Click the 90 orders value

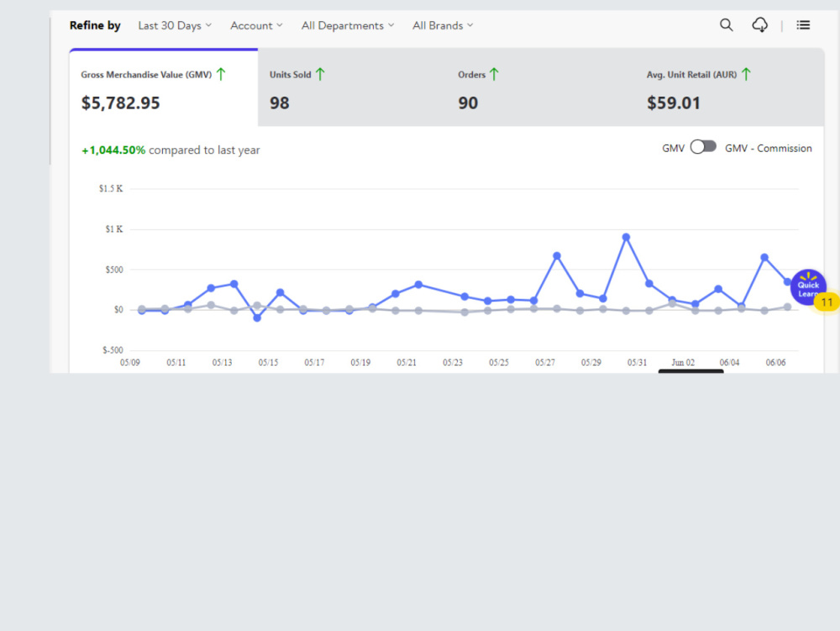pos(468,103)
